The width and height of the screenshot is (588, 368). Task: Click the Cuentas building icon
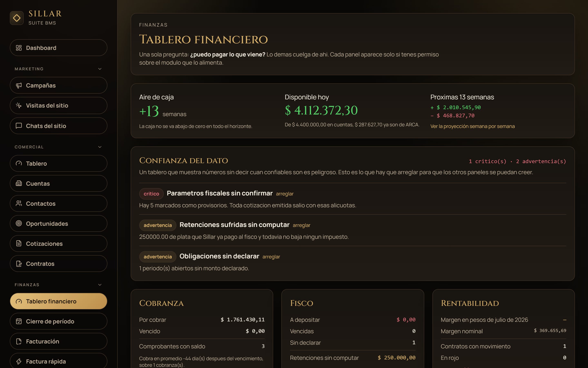click(x=19, y=183)
